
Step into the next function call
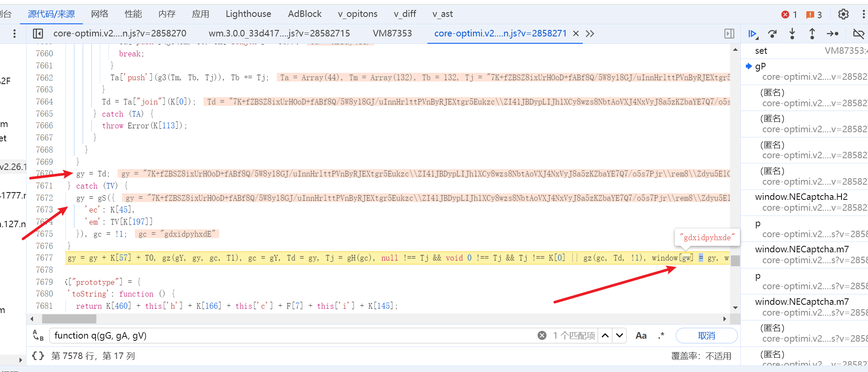click(x=792, y=34)
